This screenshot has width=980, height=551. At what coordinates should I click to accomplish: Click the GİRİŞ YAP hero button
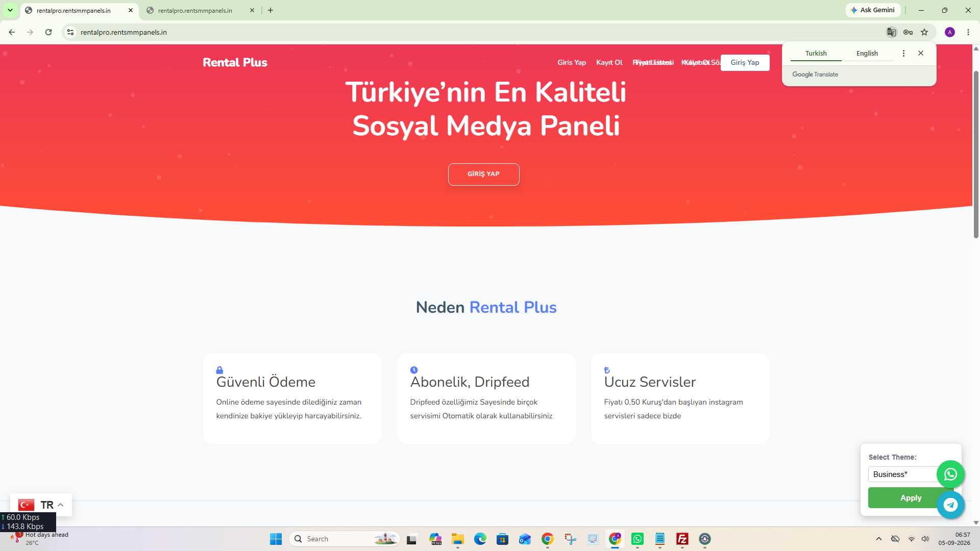pos(483,174)
